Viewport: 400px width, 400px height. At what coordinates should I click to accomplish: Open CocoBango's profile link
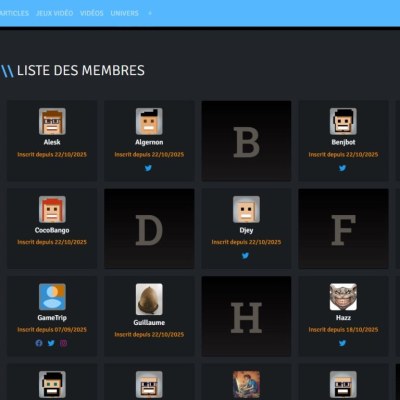coord(52,230)
